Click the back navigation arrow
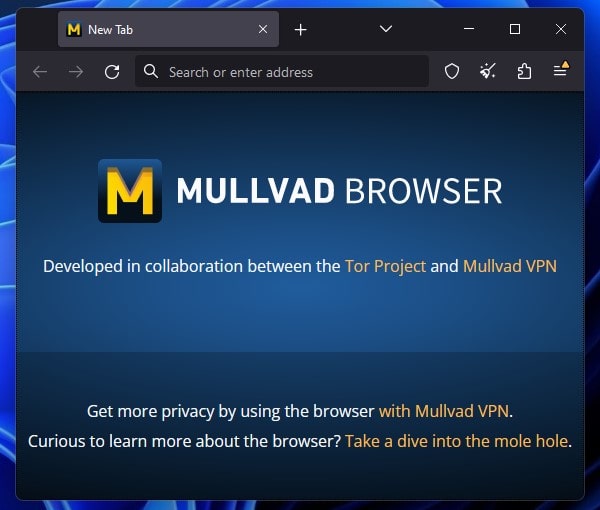Viewport: 600px width, 510px height. click(40, 72)
